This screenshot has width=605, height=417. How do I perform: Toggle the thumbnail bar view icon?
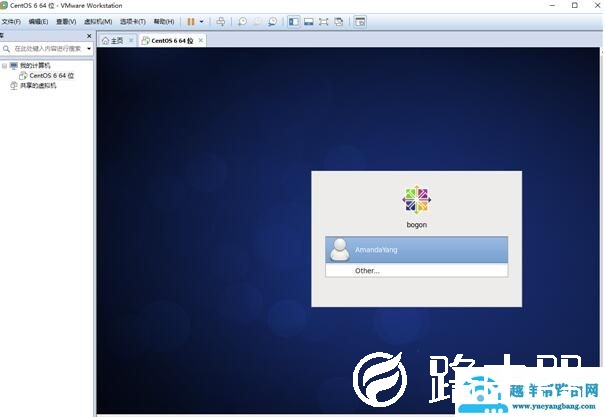[x=308, y=21]
